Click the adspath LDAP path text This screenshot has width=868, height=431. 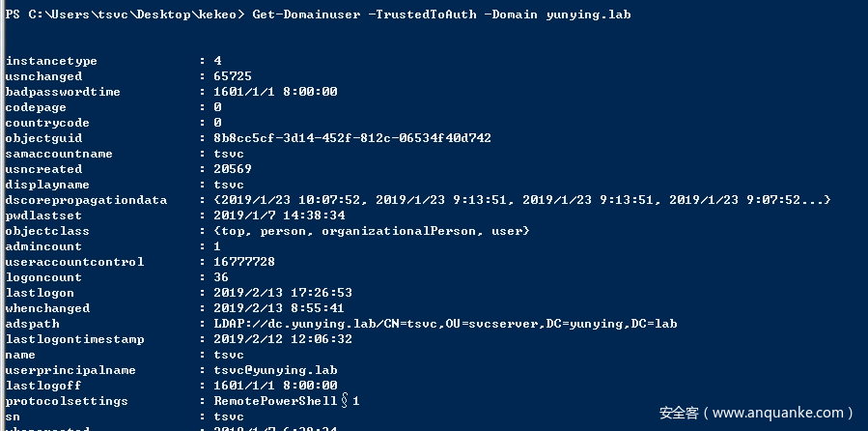(445, 324)
